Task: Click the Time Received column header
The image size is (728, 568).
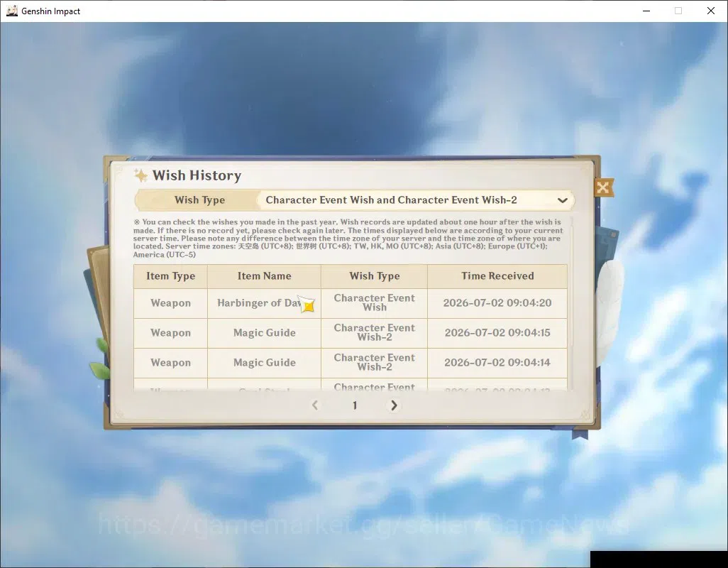Action: 497,276
